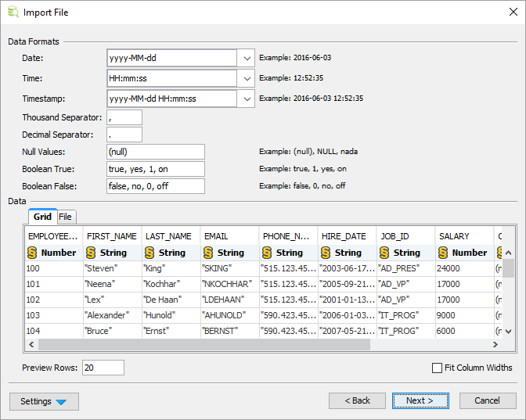Click the Next button
Viewport: 526px width, 420px height.
(x=420, y=400)
